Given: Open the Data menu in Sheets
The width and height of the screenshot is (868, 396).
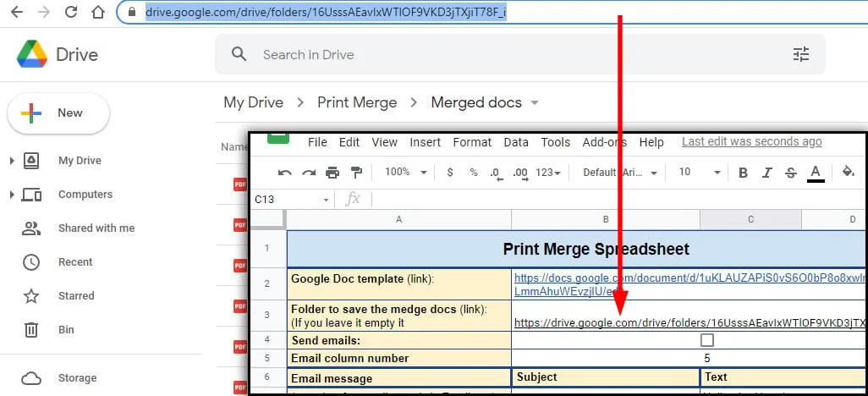Looking at the screenshot, I should tap(516, 142).
